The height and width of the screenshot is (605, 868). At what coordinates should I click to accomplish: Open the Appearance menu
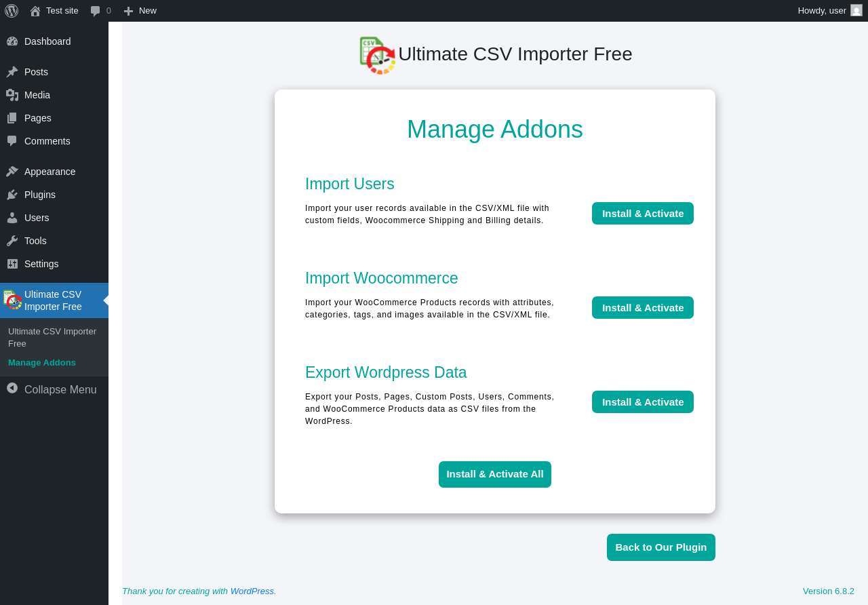[x=50, y=172]
